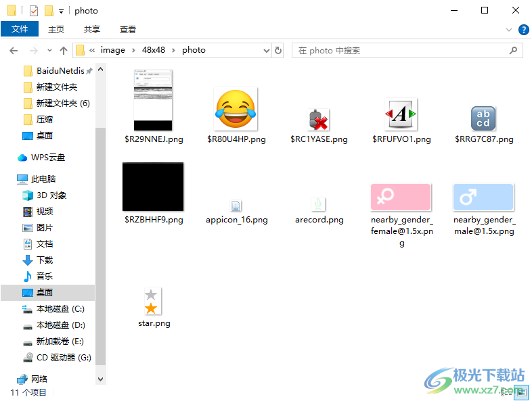Open 图片 in navigation pane
This screenshot has width=532, height=401.
[x=38, y=228]
